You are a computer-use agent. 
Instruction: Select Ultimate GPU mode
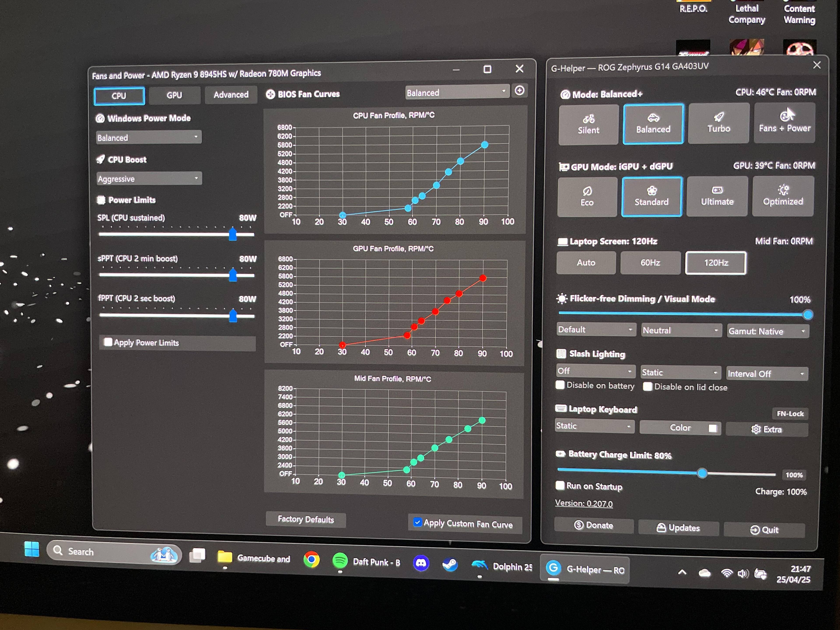[x=717, y=196]
